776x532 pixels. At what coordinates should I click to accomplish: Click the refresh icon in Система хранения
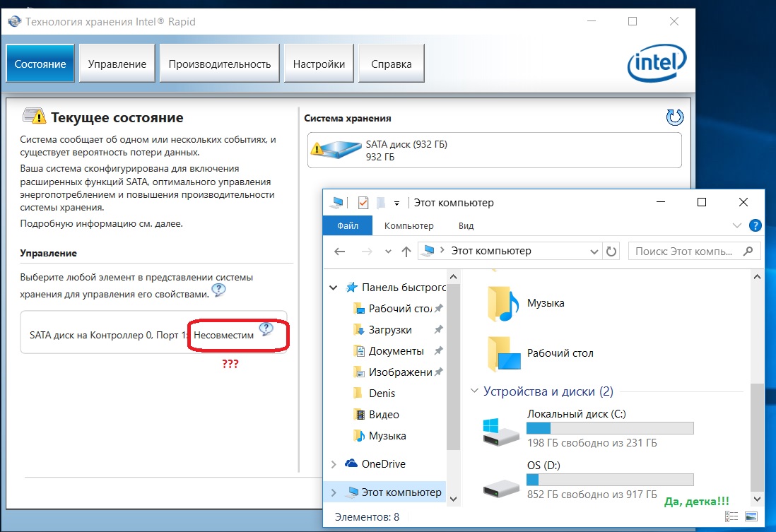[x=674, y=117]
